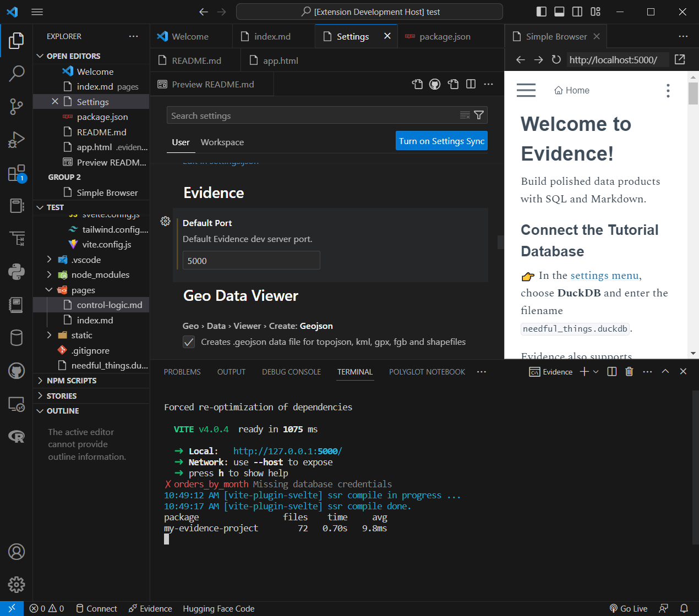The width and height of the screenshot is (699, 616).
Task: Open the Remote Explorer in the activity bar
Action: 16,403
